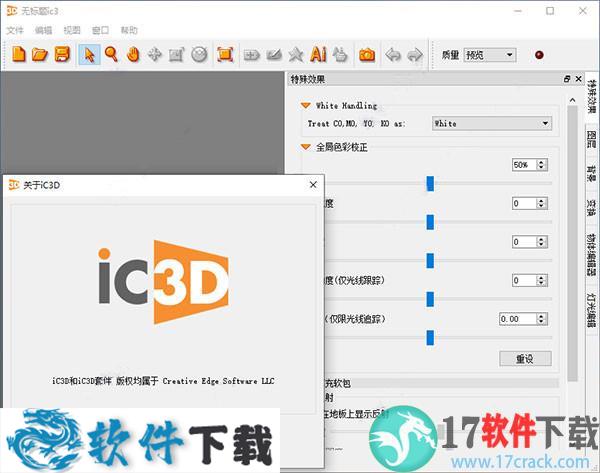Click the red record dot icon
The height and width of the screenshot is (473, 600).
coord(539,55)
